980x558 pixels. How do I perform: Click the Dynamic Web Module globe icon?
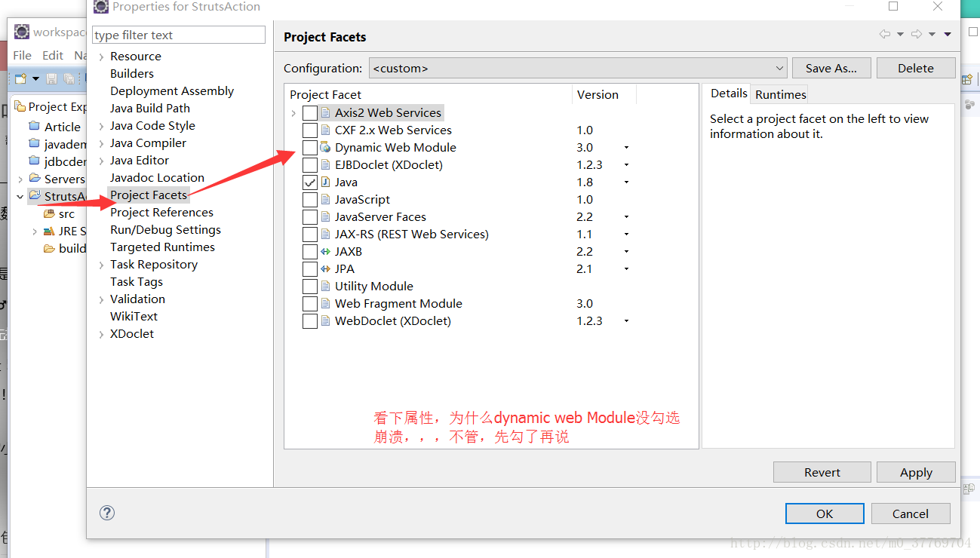coord(325,148)
